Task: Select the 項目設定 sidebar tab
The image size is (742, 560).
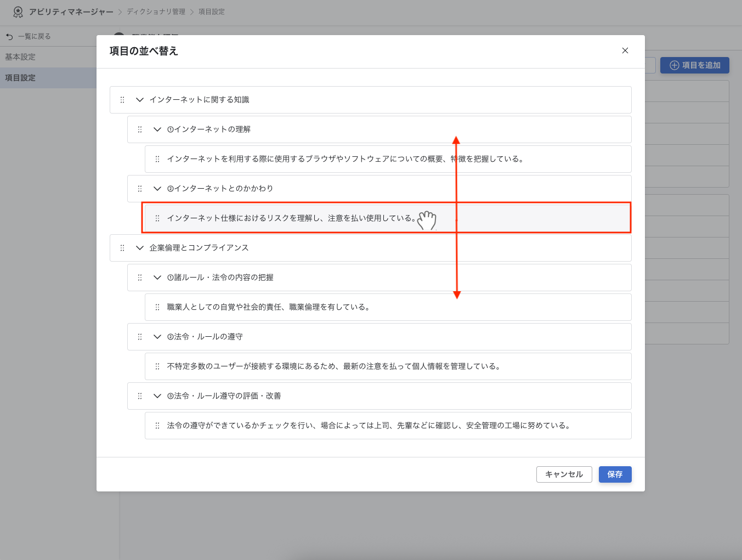Action: [x=20, y=78]
